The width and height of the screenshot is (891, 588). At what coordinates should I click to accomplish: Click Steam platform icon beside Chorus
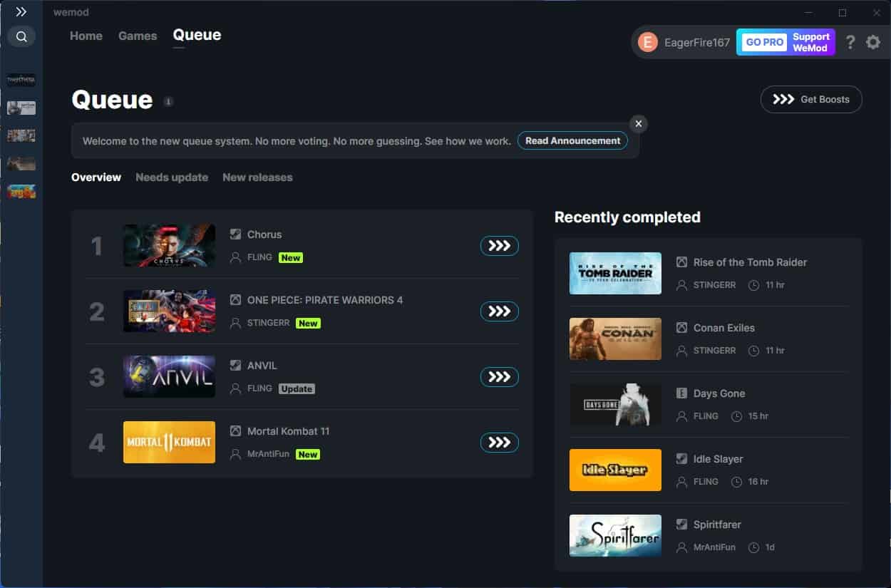tap(235, 234)
